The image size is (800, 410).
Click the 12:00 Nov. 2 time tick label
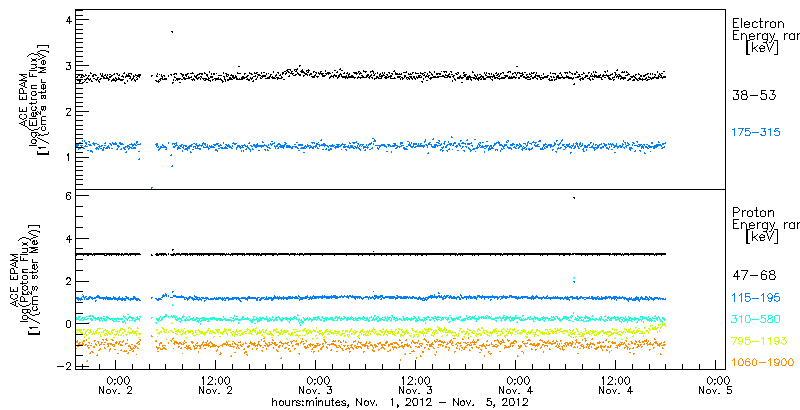point(217,386)
